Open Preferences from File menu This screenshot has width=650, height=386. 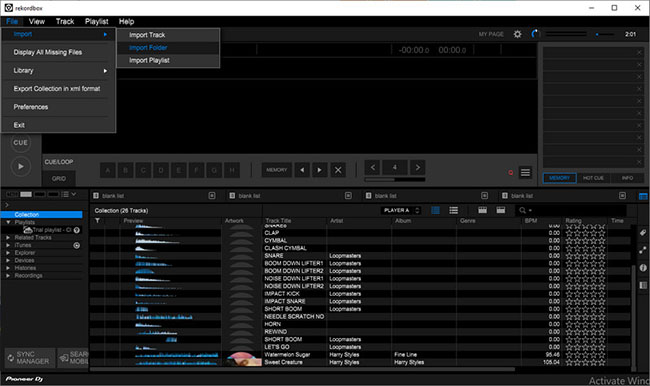click(58, 107)
